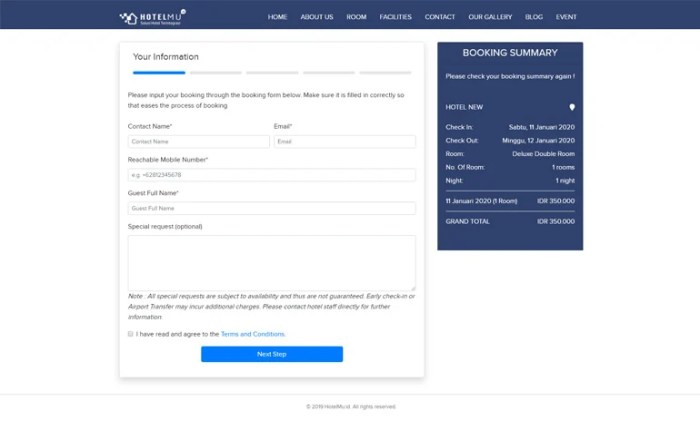This screenshot has height=440, width=700.
Task: Click the location pin icon beside Hotel New
Action: point(572,107)
